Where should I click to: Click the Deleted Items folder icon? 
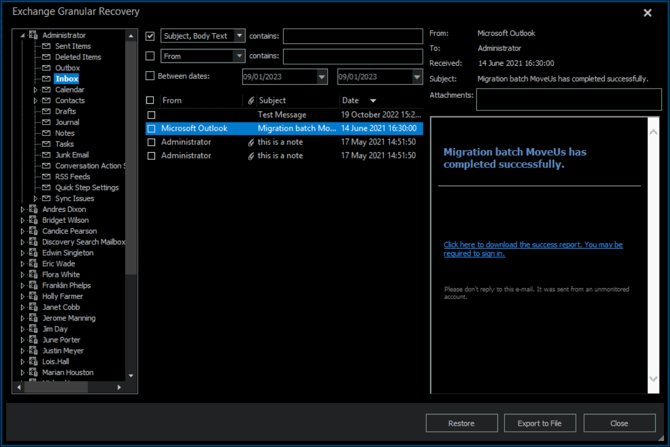coord(46,57)
